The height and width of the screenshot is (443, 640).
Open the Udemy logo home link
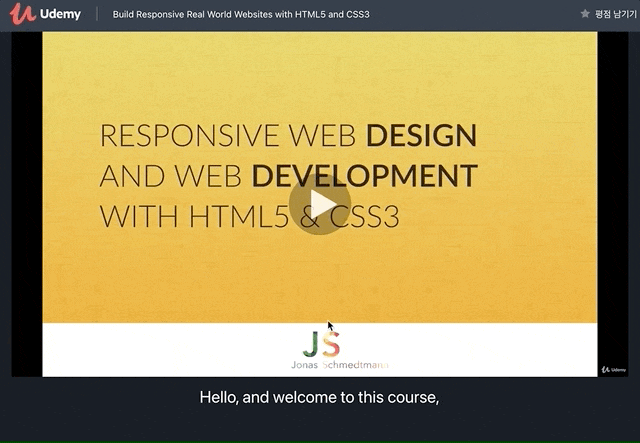(x=45, y=14)
